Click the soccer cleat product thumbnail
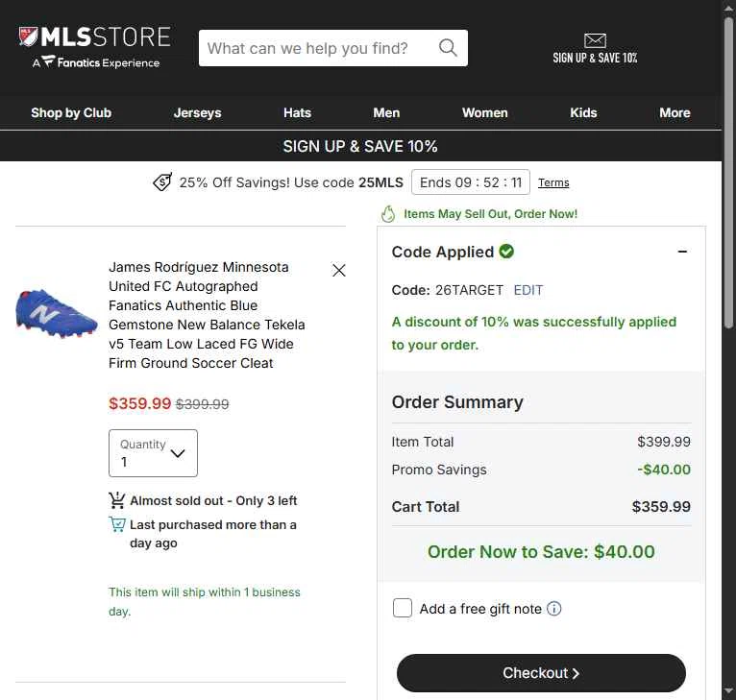The image size is (736, 700). pyautogui.click(x=57, y=313)
